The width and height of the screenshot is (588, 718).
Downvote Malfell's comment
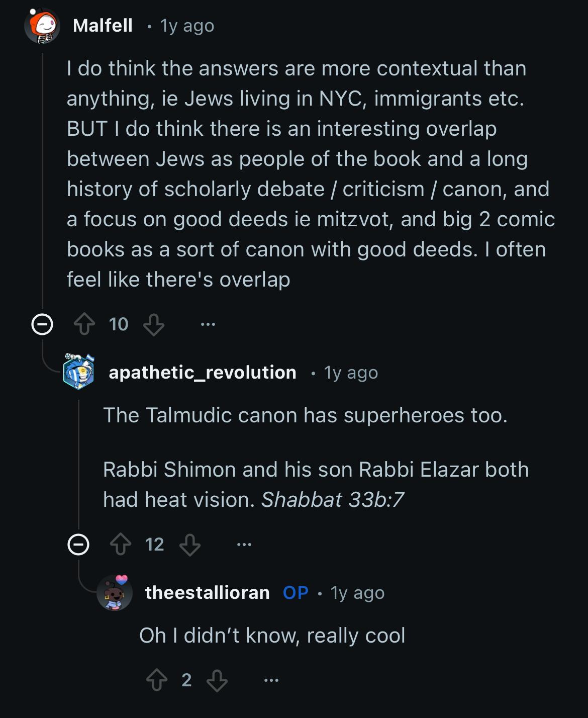(x=154, y=324)
